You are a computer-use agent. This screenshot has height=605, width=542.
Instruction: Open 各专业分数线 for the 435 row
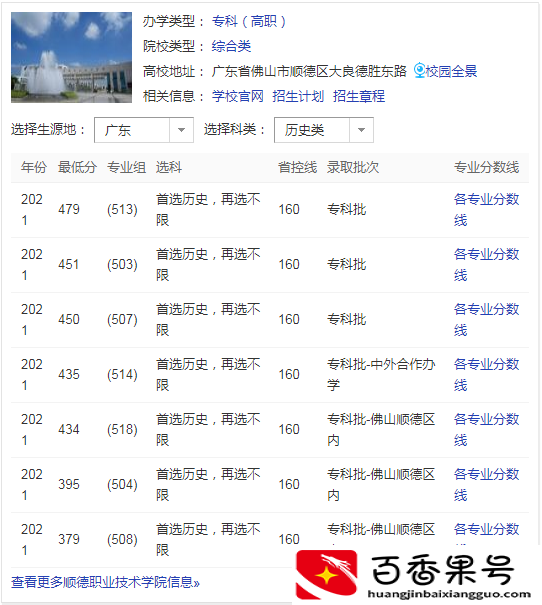486,375
